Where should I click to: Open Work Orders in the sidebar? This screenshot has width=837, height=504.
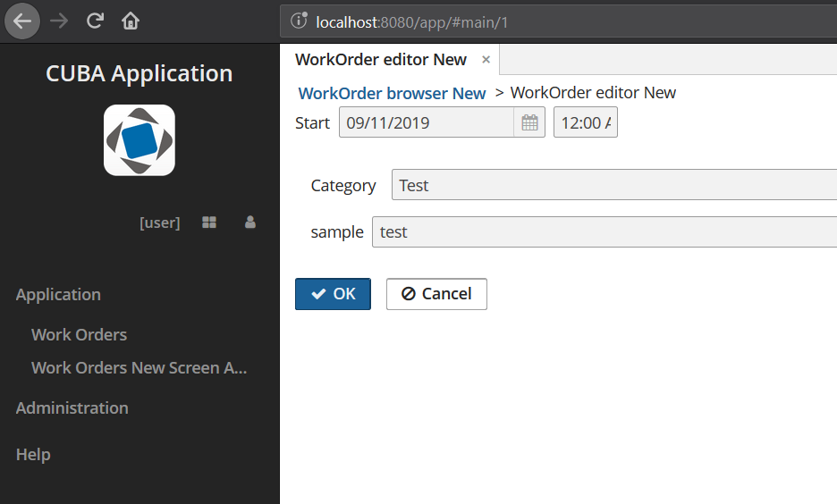tap(79, 335)
